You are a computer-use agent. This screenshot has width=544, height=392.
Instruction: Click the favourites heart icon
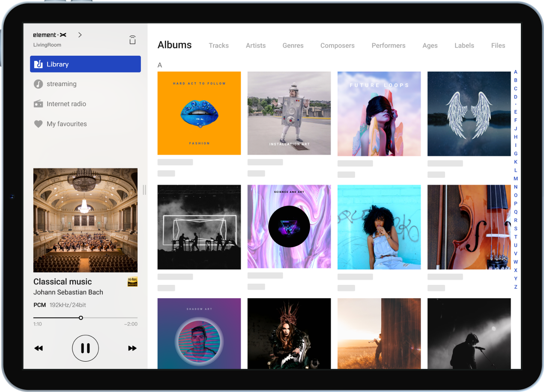38,124
